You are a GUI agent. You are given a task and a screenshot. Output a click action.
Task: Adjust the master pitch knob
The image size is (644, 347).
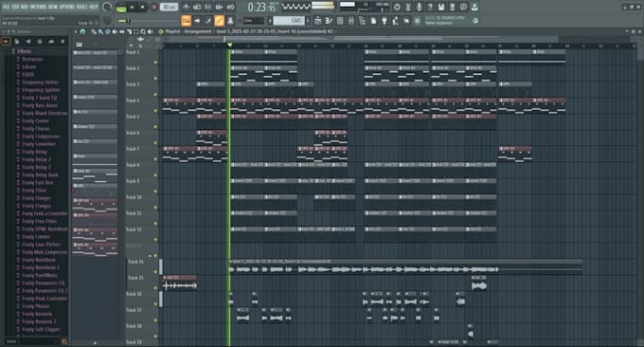coord(107,21)
